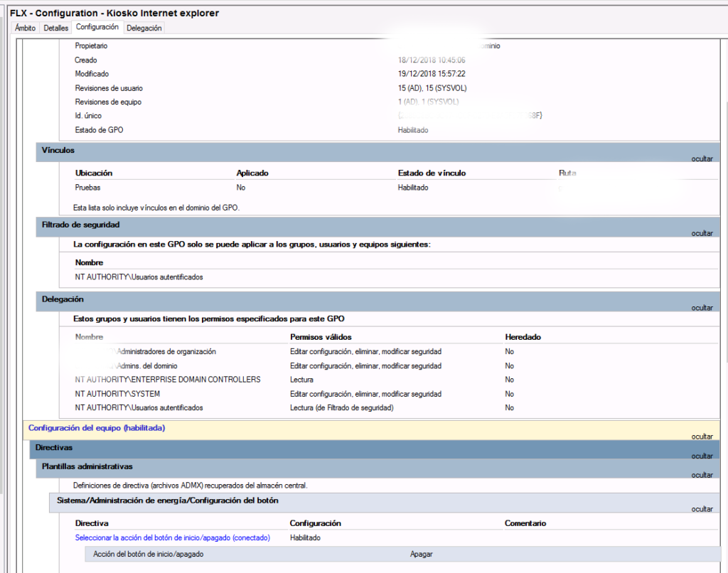Switch to the Detalles tab
Image resolution: width=728 pixels, height=573 pixels.
point(55,28)
